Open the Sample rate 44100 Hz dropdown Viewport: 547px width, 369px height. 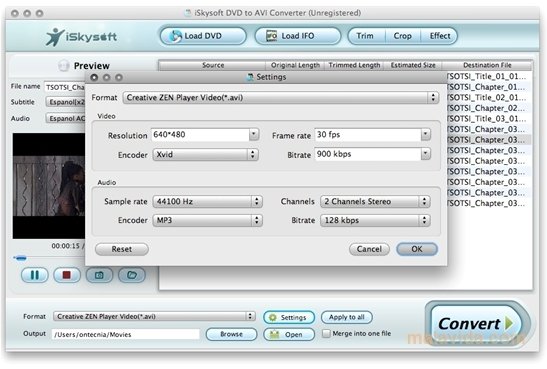tap(208, 202)
